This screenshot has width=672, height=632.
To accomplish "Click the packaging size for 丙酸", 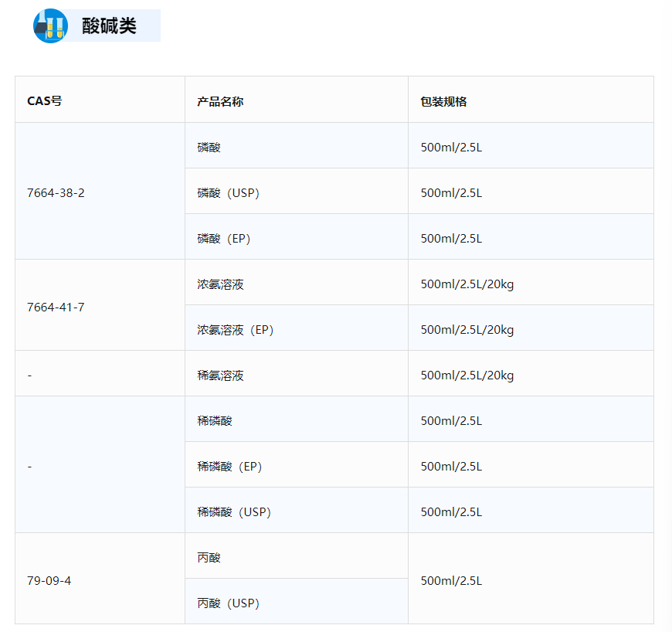I will (451, 580).
